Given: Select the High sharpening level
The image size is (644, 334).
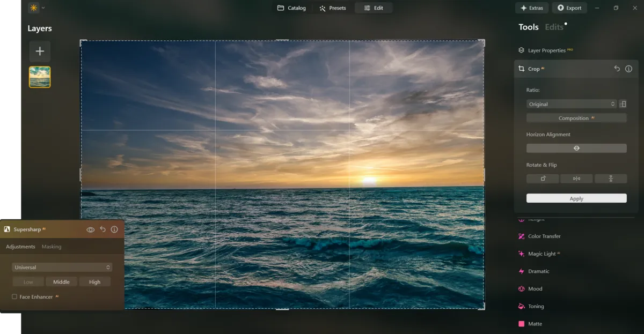Looking at the screenshot, I should [x=95, y=282].
